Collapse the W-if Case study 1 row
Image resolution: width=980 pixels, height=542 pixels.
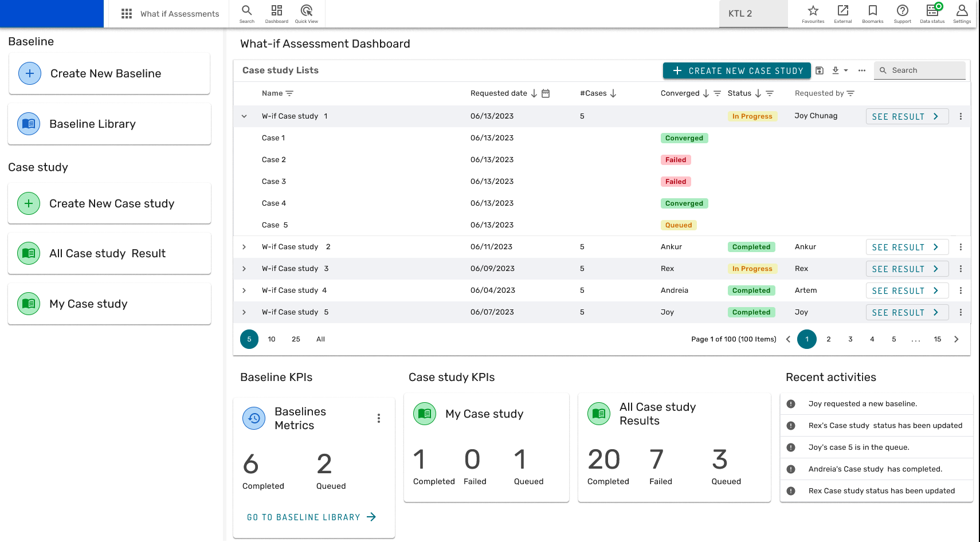tap(244, 116)
